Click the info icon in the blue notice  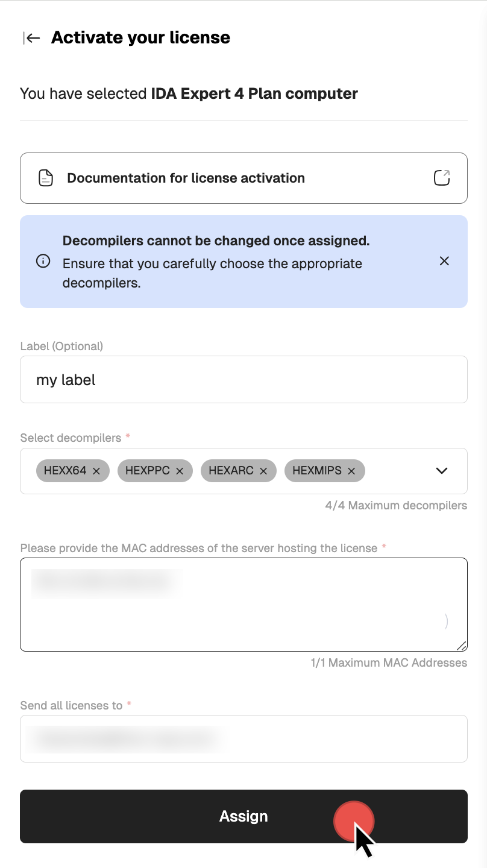pyautogui.click(x=43, y=261)
